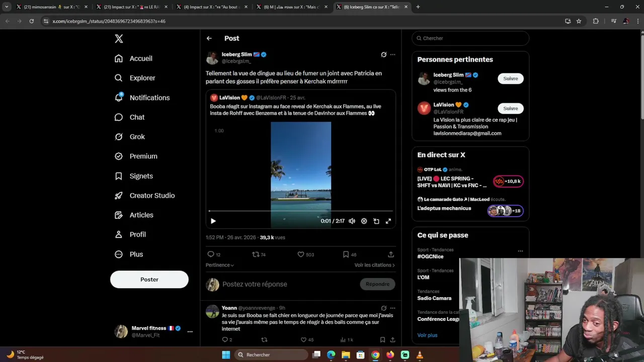This screenshot has height=362, width=644.
Task: Click the Profil person icon
Action: pos(119,235)
